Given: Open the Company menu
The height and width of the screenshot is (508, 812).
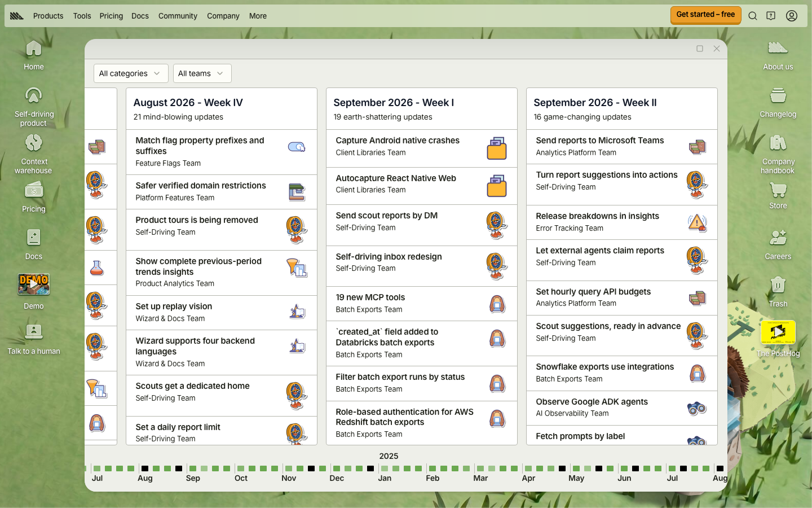Looking at the screenshot, I should pyautogui.click(x=223, y=16).
